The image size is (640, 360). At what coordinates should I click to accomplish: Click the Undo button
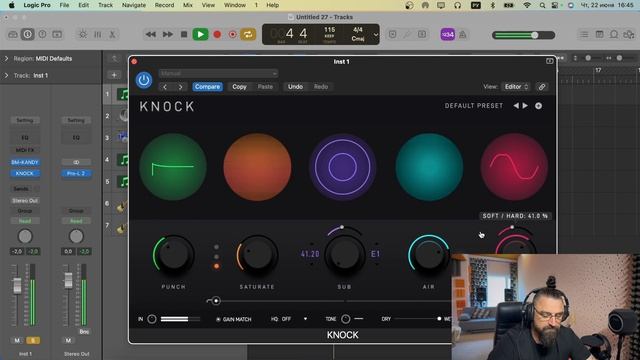tap(296, 87)
